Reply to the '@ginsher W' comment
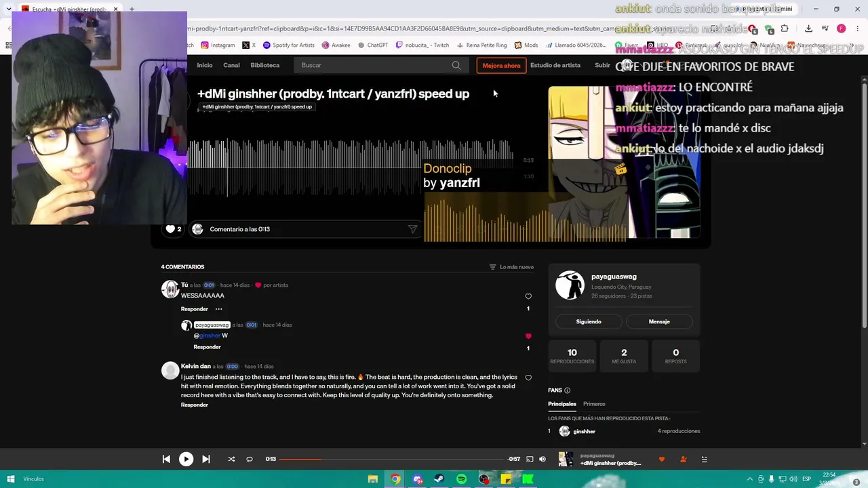Viewport: 868px width, 488px height. point(207,347)
